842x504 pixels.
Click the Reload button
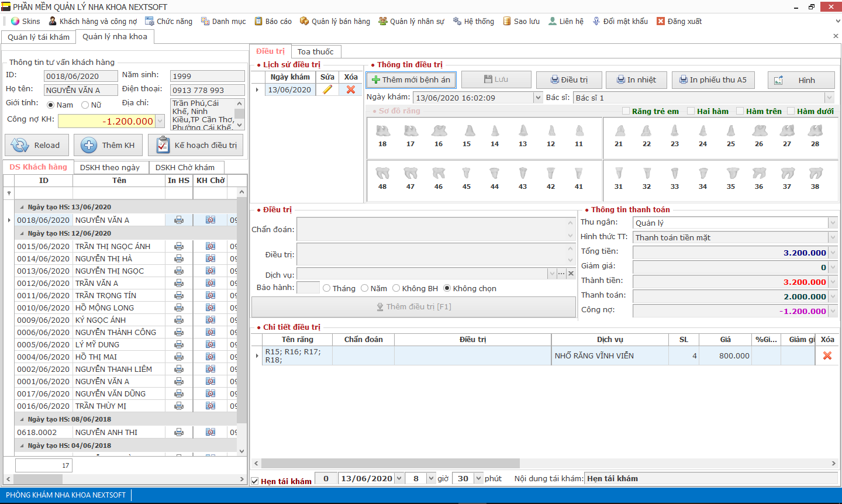point(37,145)
